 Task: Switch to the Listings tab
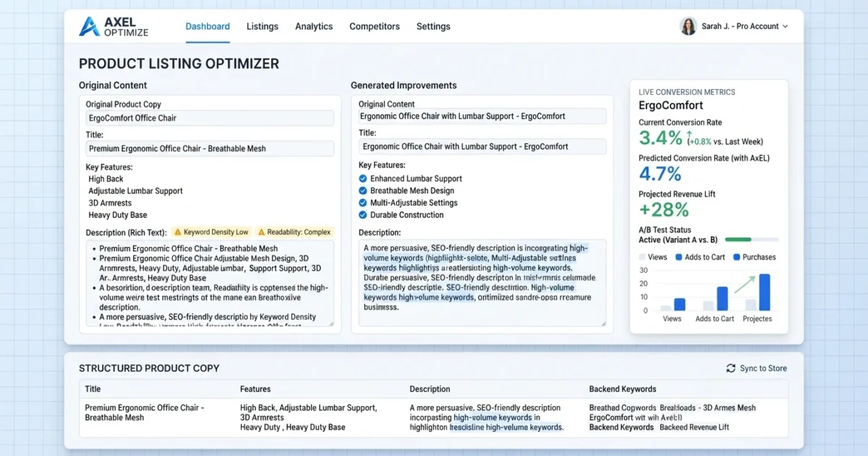point(262,26)
